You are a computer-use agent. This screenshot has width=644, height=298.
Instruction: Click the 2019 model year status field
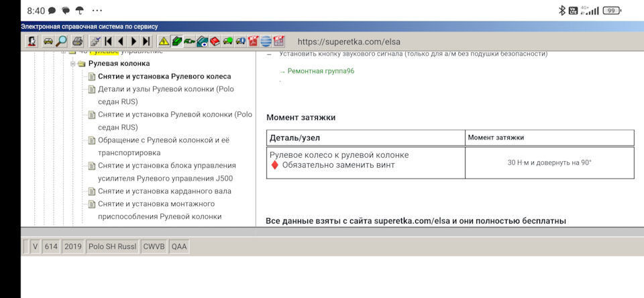coord(72,247)
